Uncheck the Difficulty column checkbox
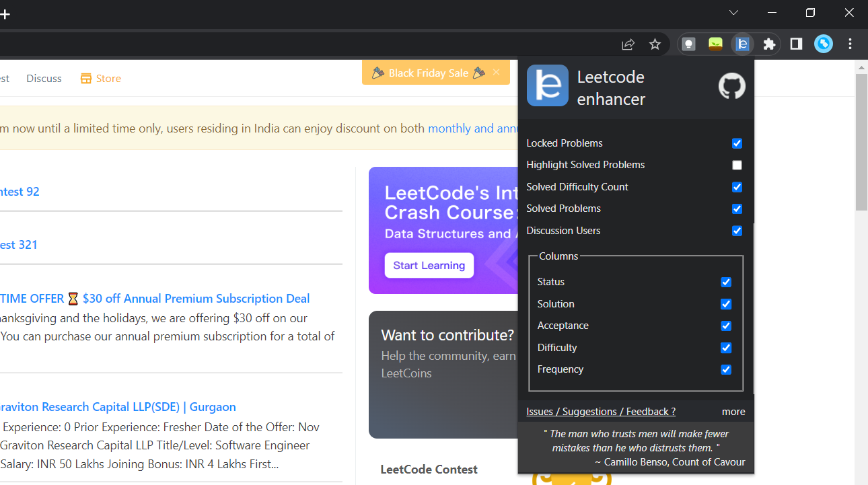Screen dimensions: 868x485 click(x=726, y=348)
